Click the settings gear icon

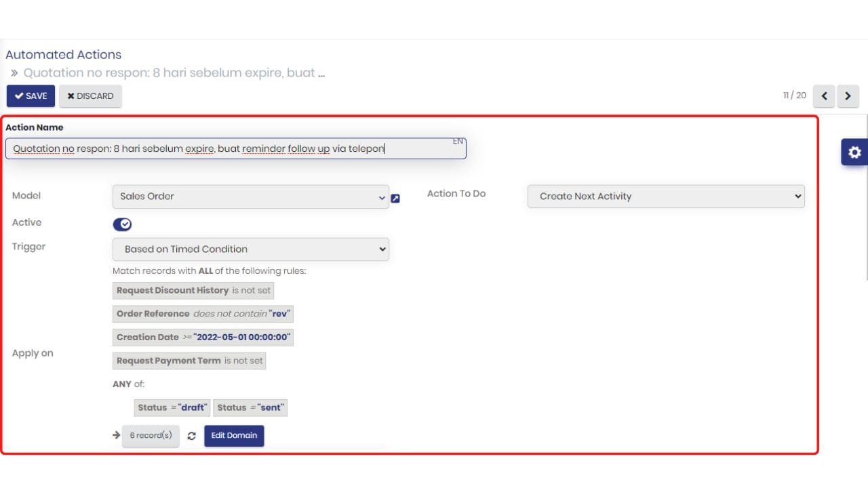coord(854,152)
